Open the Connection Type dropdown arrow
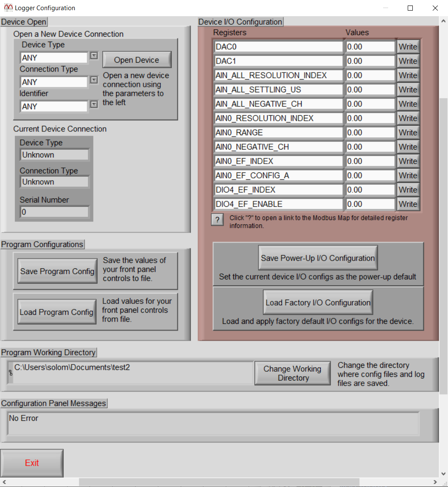The height and width of the screenshot is (487, 448). (94, 80)
